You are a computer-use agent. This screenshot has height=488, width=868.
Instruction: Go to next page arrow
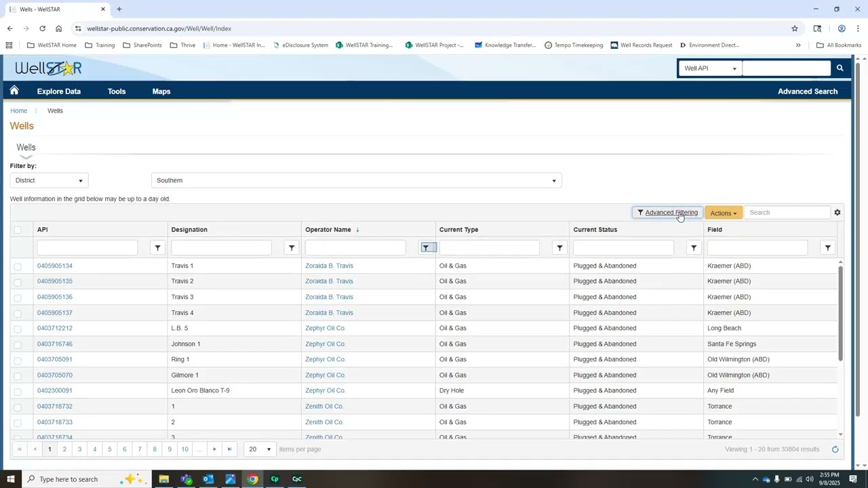coord(214,449)
